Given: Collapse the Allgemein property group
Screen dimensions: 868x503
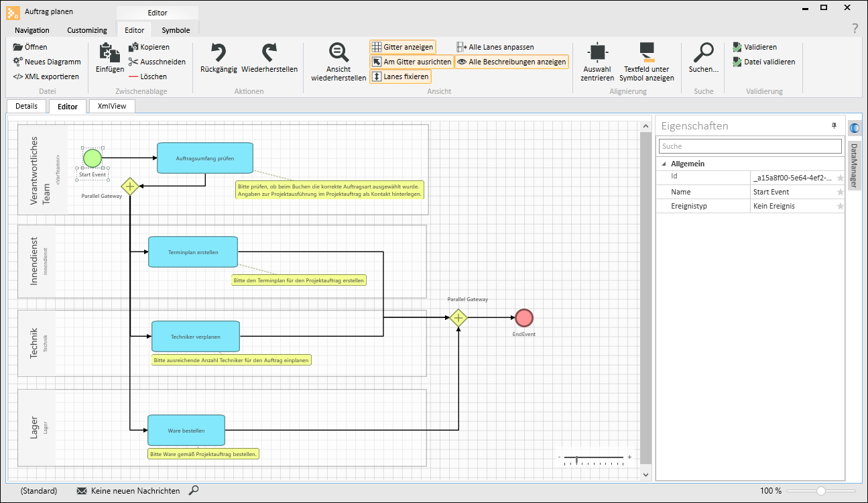Looking at the screenshot, I should tap(664, 164).
